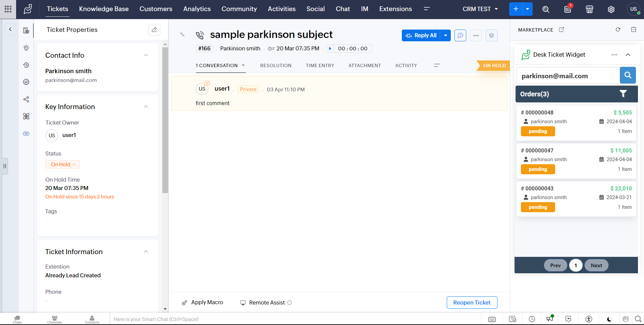Image resolution: width=644 pixels, height=325 pixels.
Task: Expand the Reply All dropdown arrow
Action: [x=445, y=36]
